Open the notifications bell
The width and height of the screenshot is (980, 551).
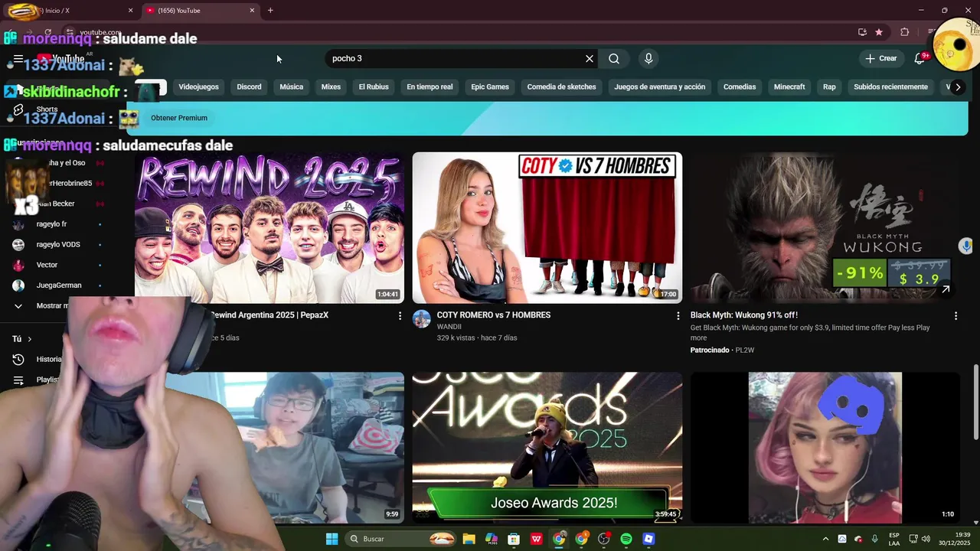pyautogui.click(x=920, y=58)
